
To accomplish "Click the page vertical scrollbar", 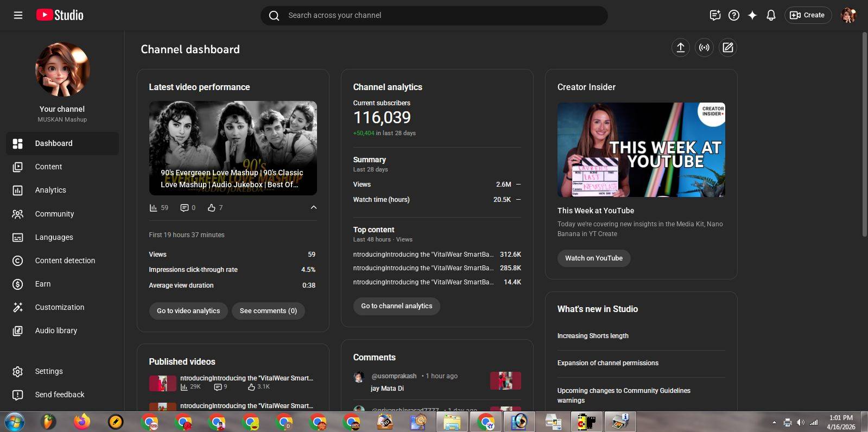I will pyautogui.click(x=865, y=136).
